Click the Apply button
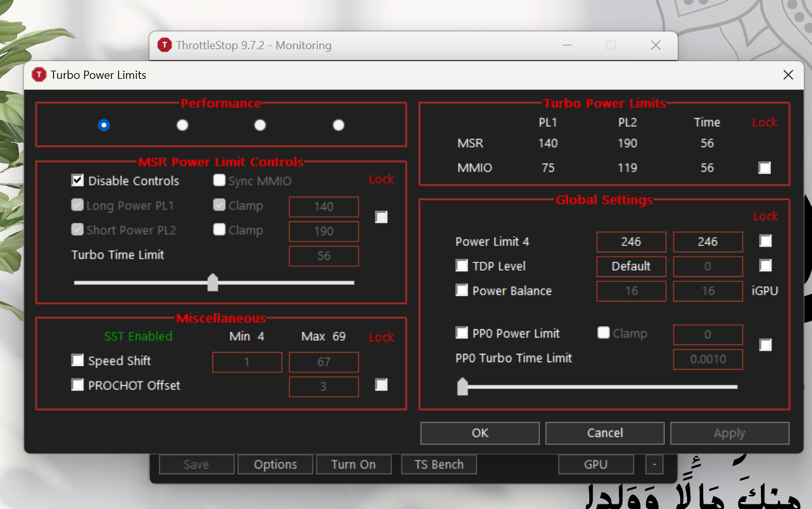 click(729, 433)
